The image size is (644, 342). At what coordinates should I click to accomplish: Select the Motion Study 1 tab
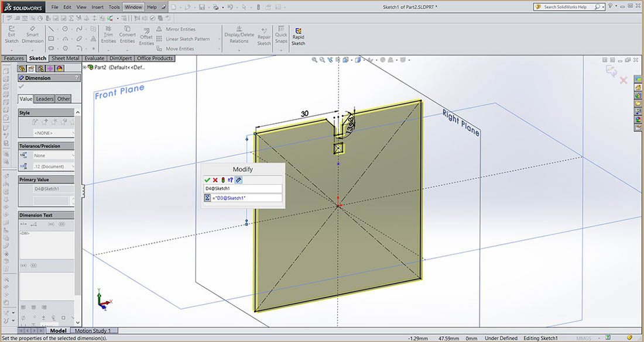point(93,330)
